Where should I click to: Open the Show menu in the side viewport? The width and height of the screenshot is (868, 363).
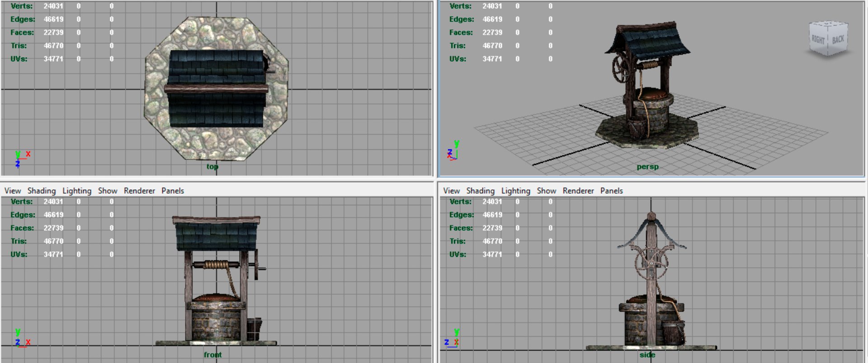point(547,191)
